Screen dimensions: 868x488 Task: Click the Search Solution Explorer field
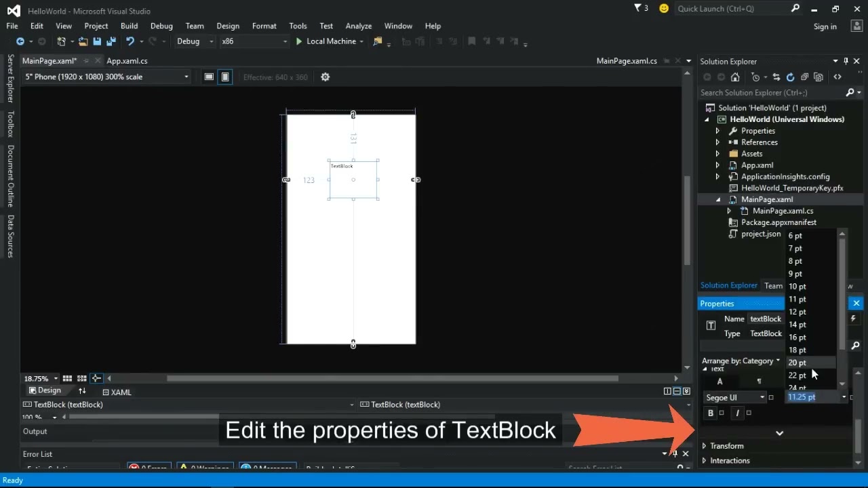[772, 92]
